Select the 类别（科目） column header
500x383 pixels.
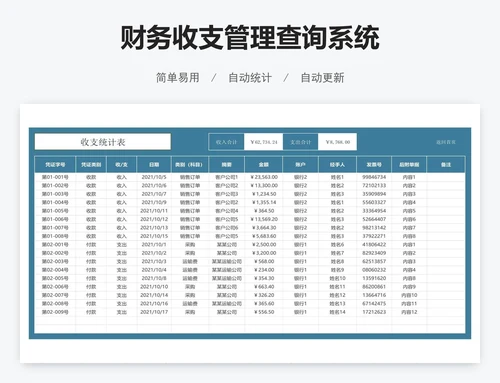pos(190,164)
